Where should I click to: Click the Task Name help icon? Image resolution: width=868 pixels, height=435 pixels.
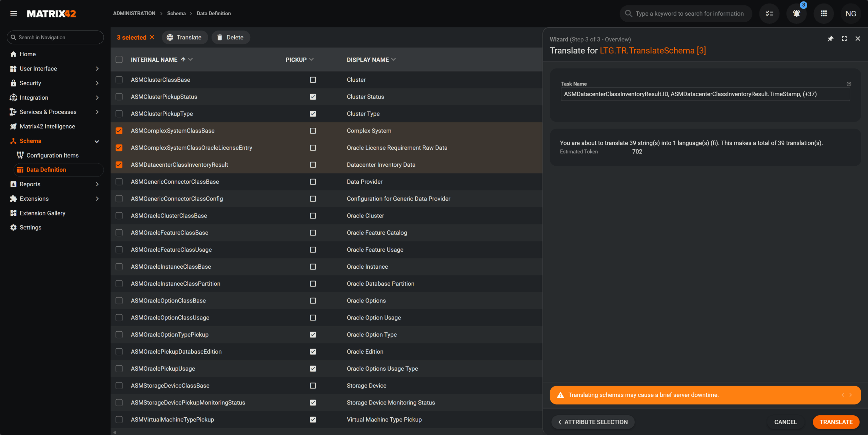pyautogui.click(x=849, y=84)
